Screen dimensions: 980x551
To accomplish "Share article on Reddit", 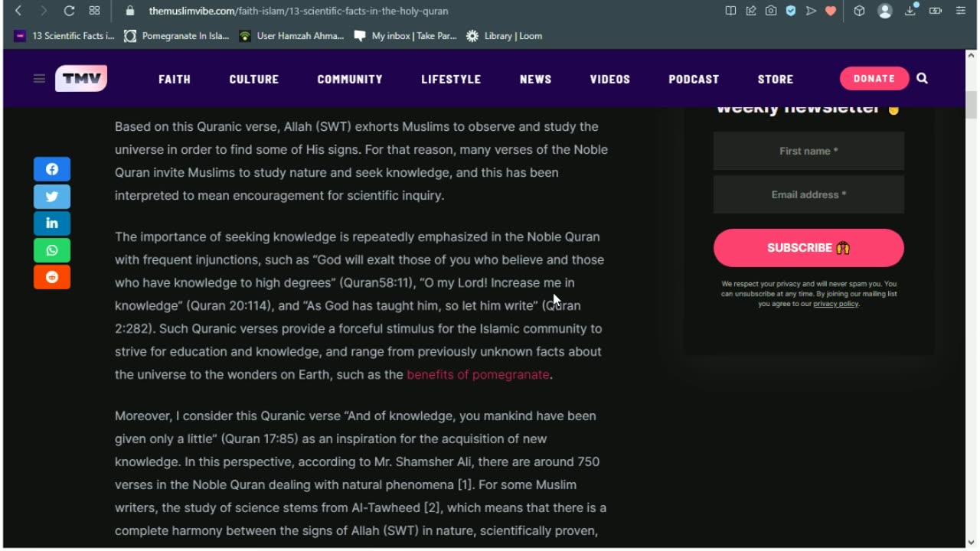I will (x=52, y=277).
